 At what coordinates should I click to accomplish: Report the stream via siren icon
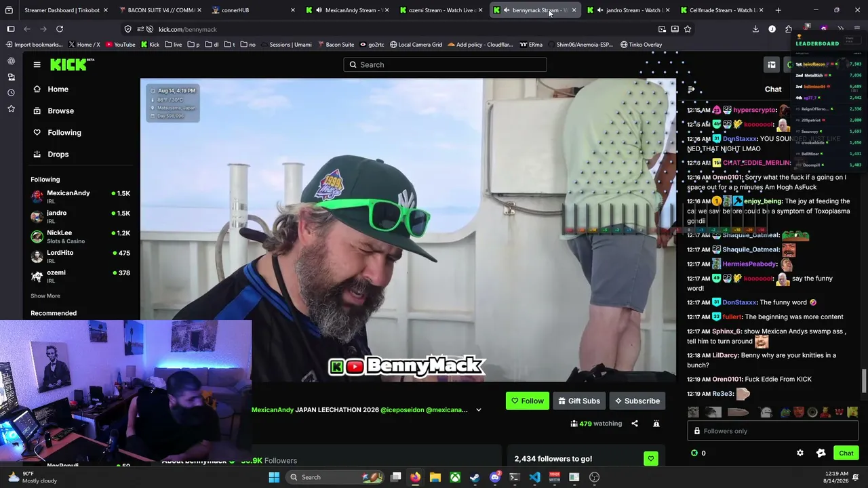[656, 424]
